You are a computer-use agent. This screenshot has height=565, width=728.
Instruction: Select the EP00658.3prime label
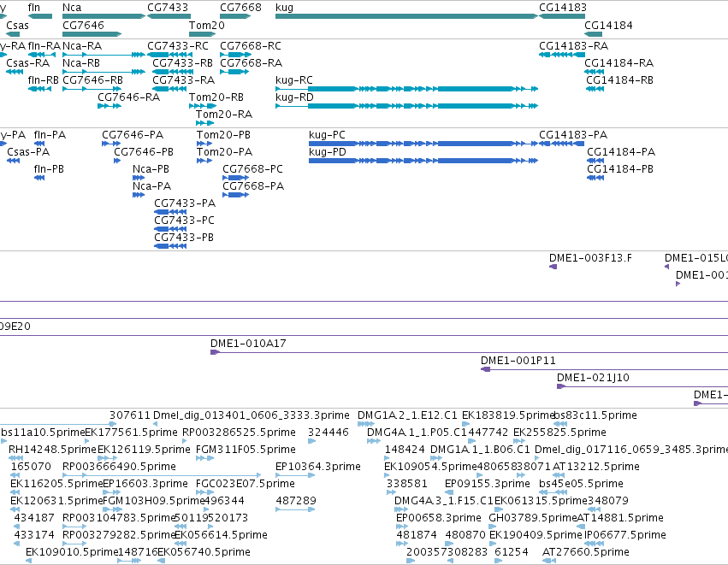pos(439,518)
